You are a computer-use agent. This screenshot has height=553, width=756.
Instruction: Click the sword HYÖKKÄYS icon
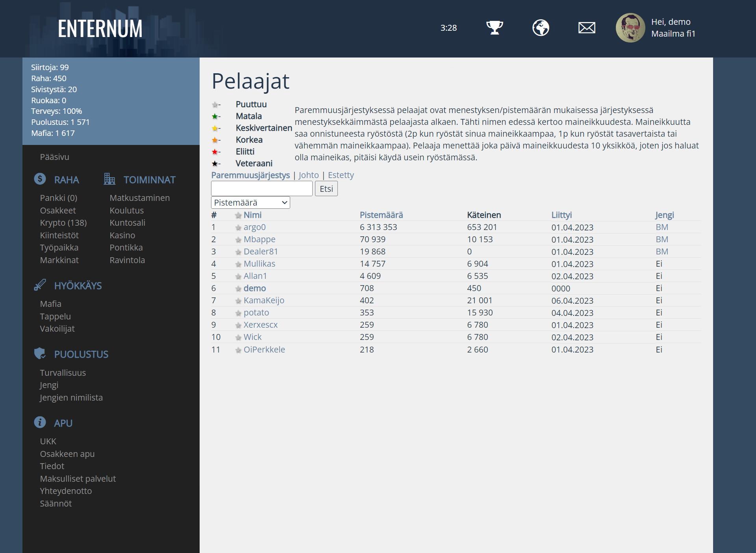click(40, 285)
